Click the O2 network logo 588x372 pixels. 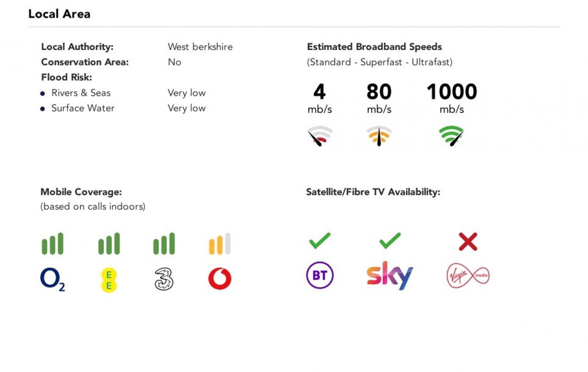pos(53,279)
